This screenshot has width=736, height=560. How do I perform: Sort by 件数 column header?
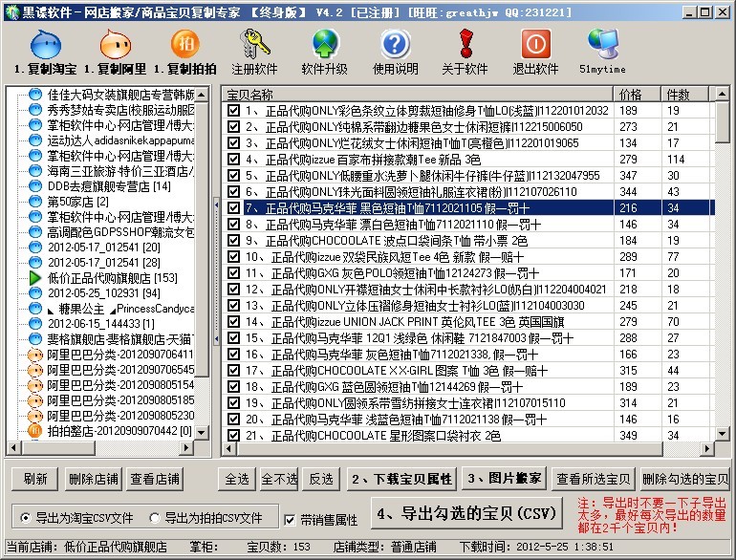684,95
